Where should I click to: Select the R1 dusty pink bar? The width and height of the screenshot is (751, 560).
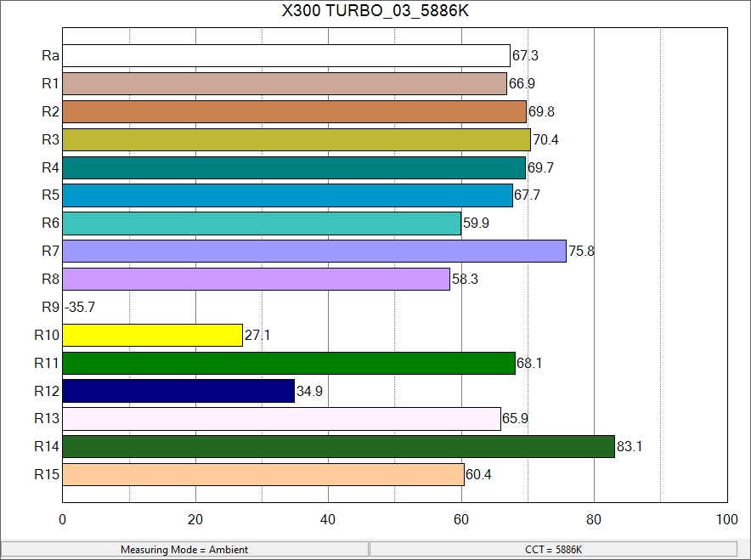click(x=285, y=84)
